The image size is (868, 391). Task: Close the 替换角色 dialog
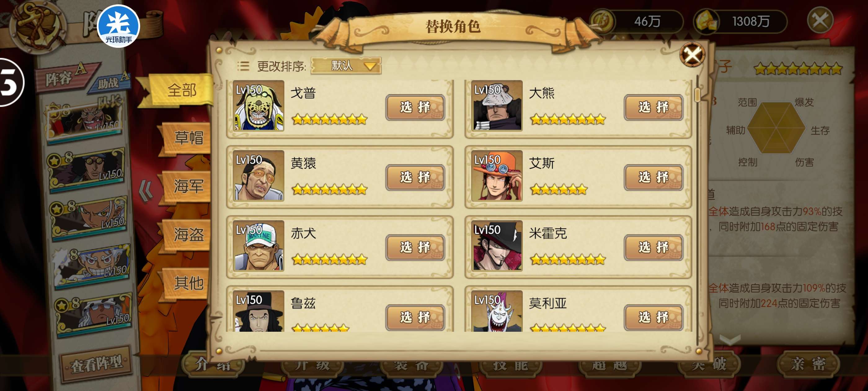tap(692, 54)
